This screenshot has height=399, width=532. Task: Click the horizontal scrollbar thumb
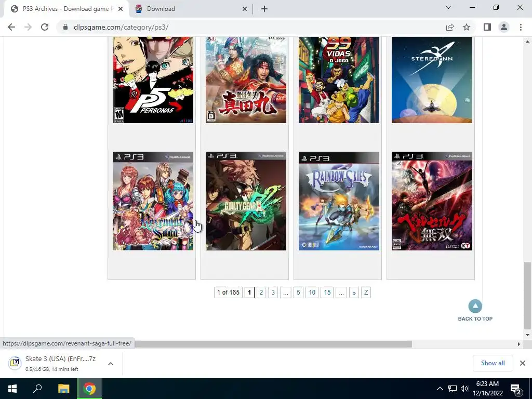point(273,344)
